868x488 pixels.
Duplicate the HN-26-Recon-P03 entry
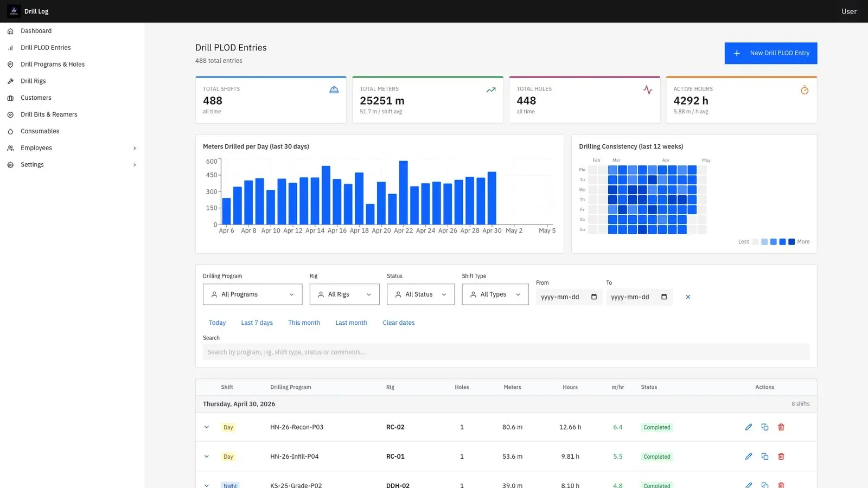tap(765, 427)
